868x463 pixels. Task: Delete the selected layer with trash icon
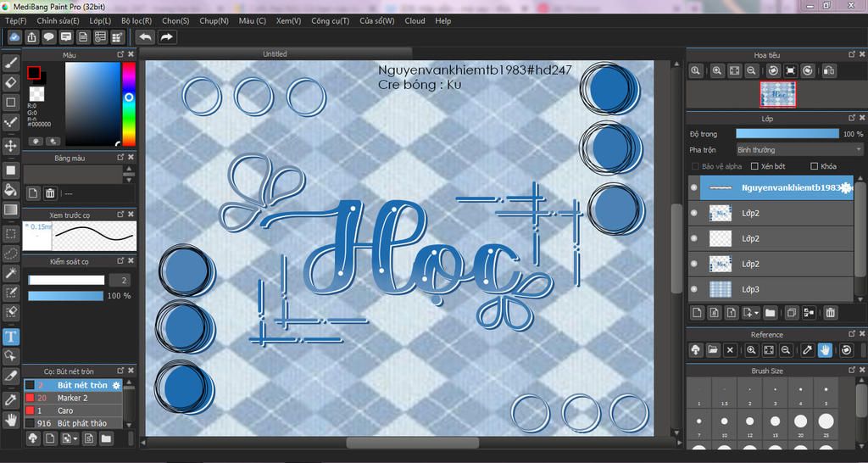tap(831, 312)
